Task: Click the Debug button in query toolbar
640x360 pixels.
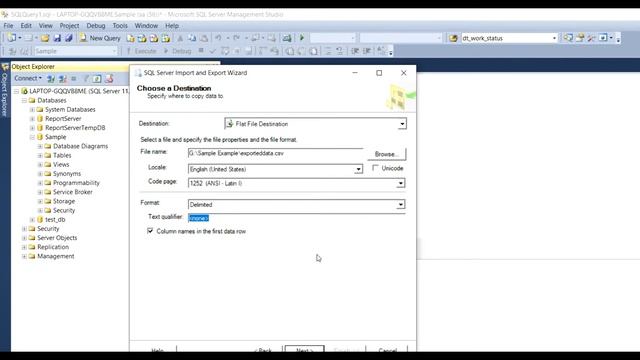Action: coord(178,51)
